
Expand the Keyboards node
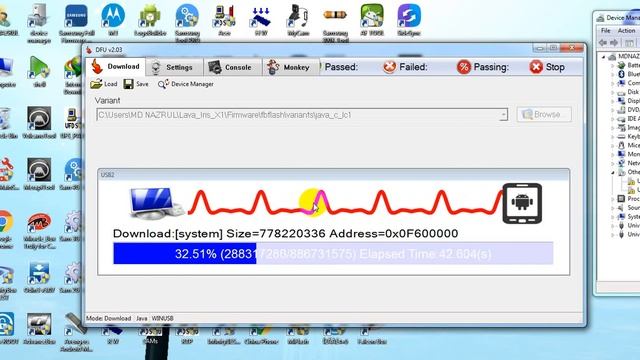(x=612, y=136)
